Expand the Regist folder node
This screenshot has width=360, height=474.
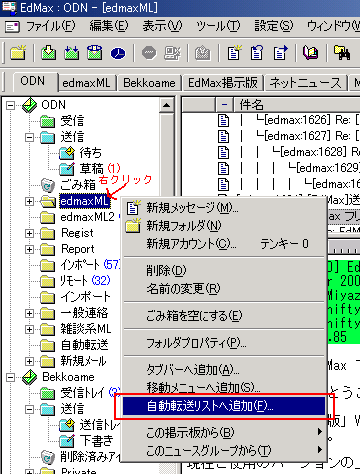click(29, 233)
